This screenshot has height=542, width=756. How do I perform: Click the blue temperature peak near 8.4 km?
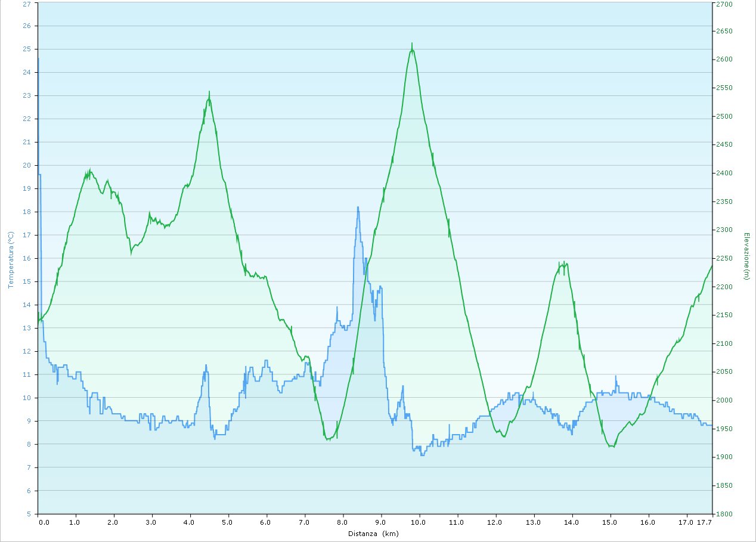click(x=358, y=207)
